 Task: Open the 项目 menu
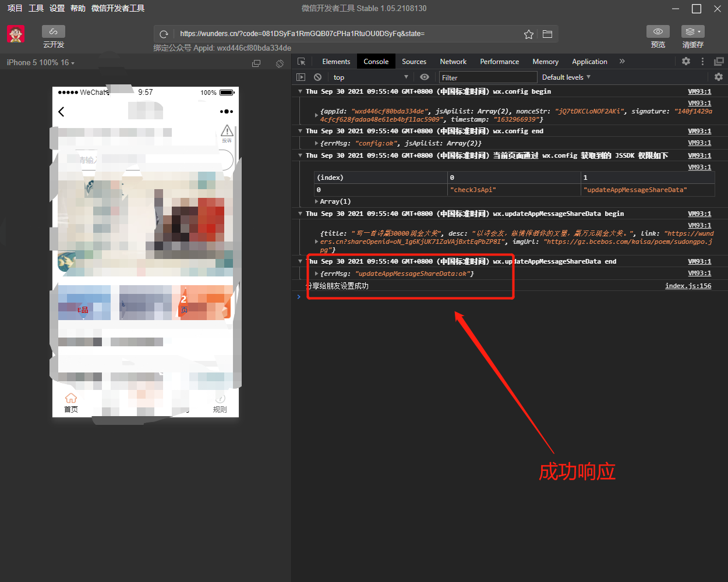click(x=15, y=8)
